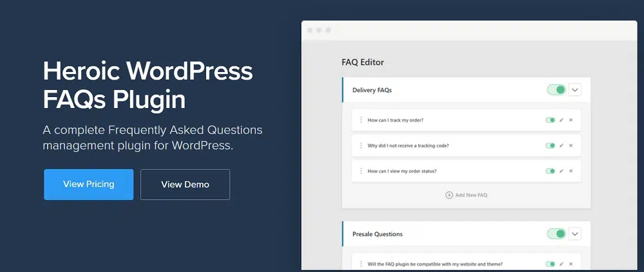Edit the 'Why did I not receive a tracking code?' FAQ
This screenshot has width=644, height=272.
(562, 146)
